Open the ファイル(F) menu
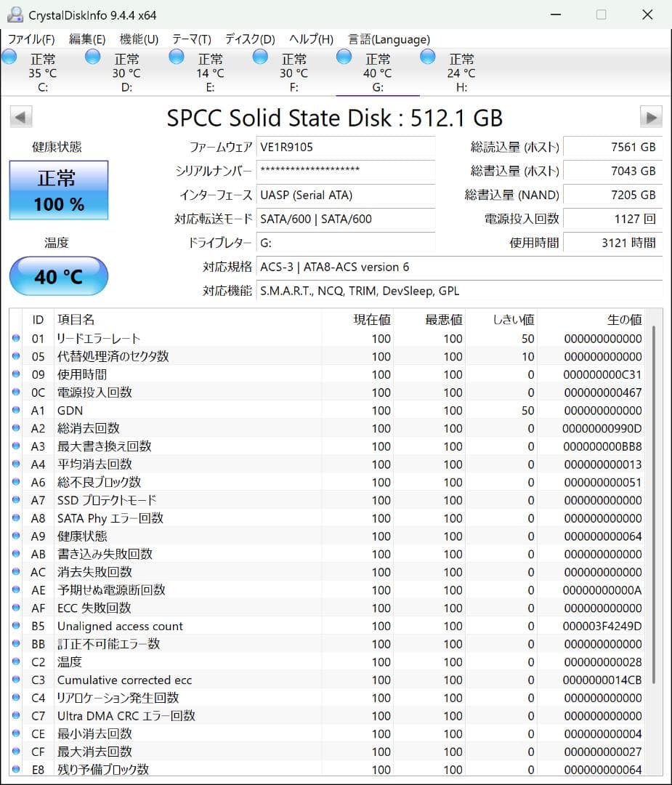Screen dimensions: 672x785 [x=31, y=39]
